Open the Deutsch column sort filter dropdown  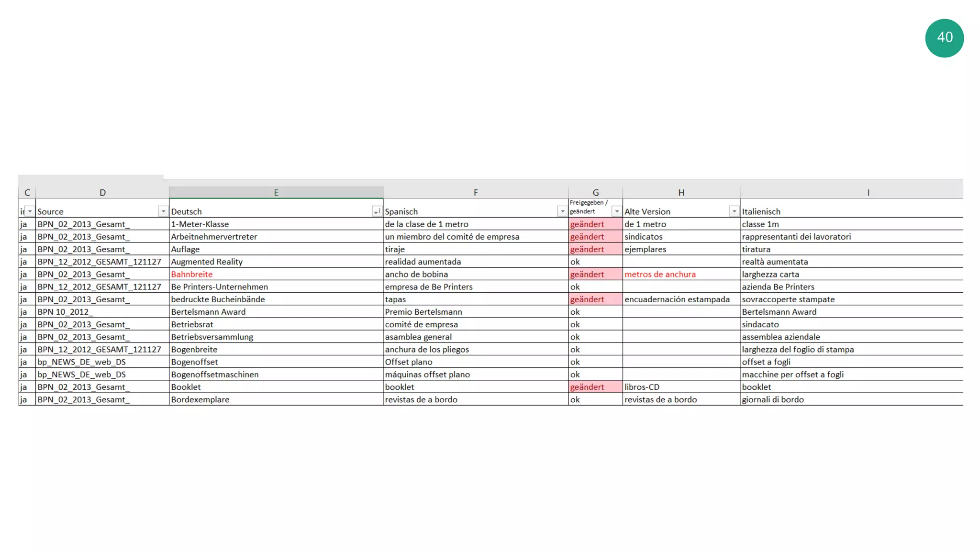377,211
